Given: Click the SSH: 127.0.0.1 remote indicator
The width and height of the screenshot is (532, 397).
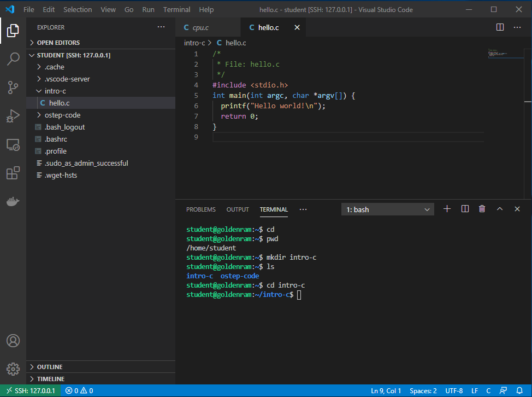Looking at the screenshot, I should [31, 391].
